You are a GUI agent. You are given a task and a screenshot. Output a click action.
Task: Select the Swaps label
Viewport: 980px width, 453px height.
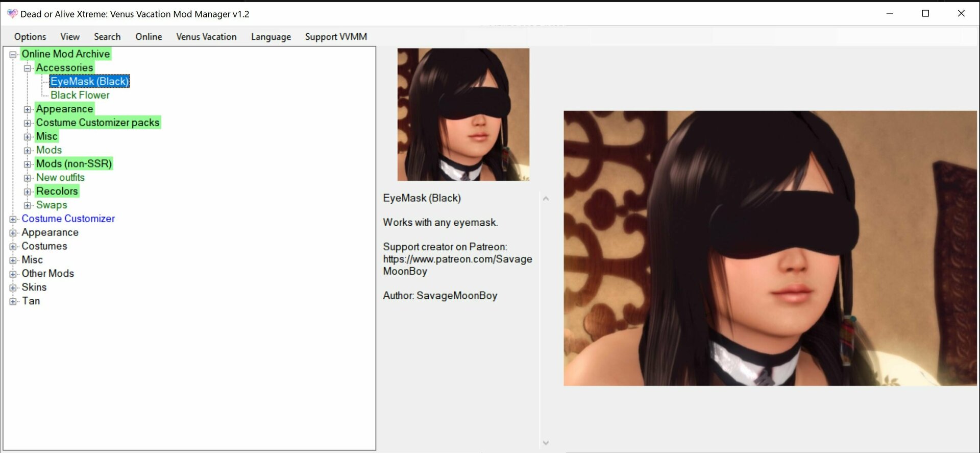tap(52, 205)
